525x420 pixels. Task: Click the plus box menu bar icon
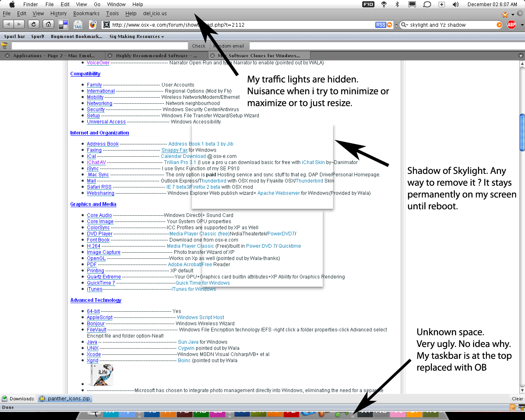pos(442,5)
